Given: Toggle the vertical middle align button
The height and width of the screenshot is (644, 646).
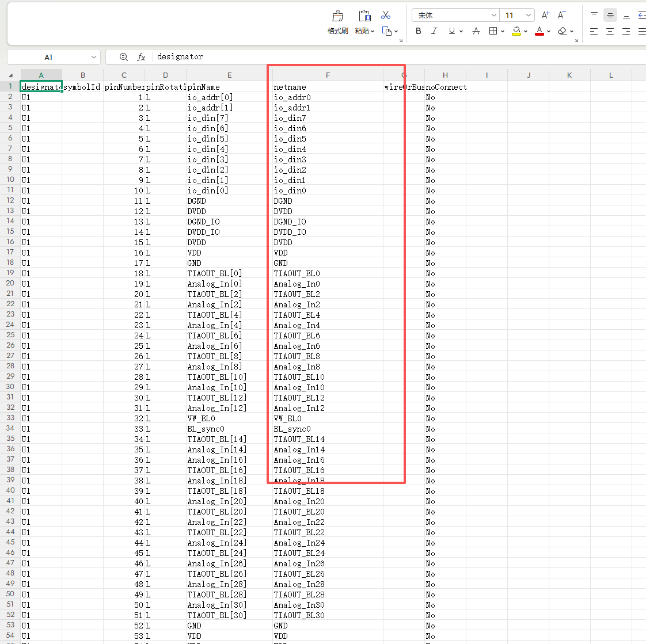Looking at the screenshot, I should click(x=610, y=16).
